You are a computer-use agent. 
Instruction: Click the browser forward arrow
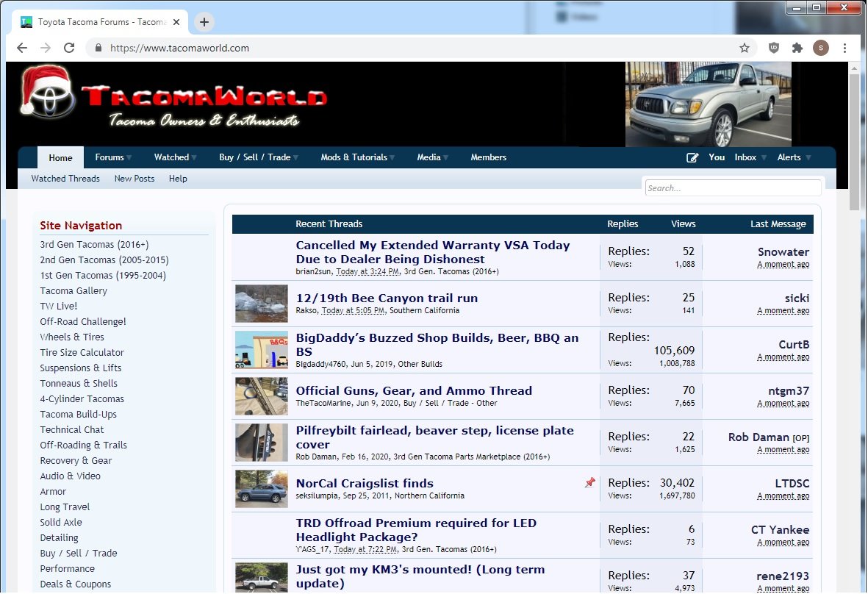(46, 49)
